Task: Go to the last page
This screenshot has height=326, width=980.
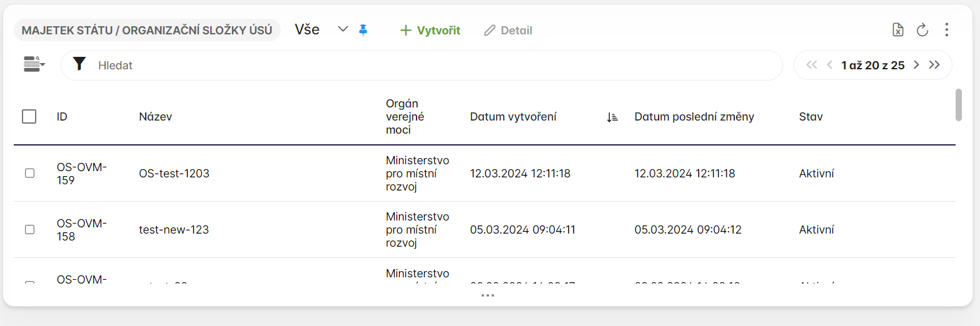Action: click(x=934, y=65)
